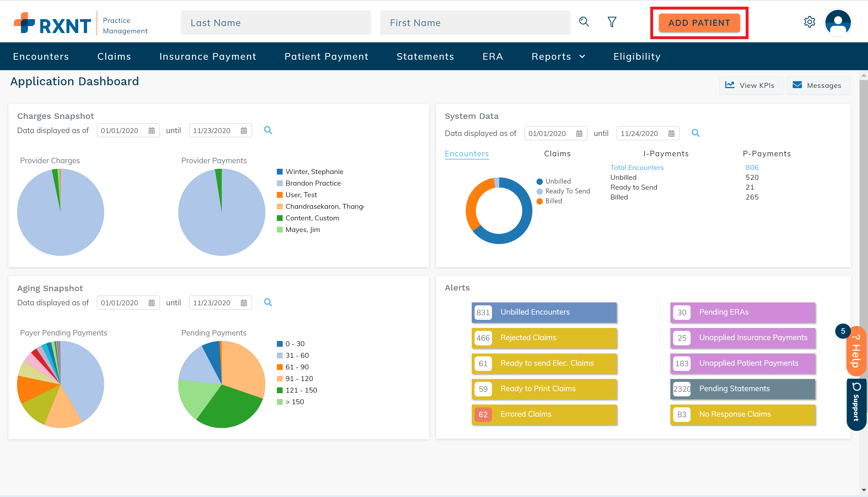The height and width of the screenshot is (497, 868).
Task: Open Aging Snapshot end date picker
Action: coord(244,303)
